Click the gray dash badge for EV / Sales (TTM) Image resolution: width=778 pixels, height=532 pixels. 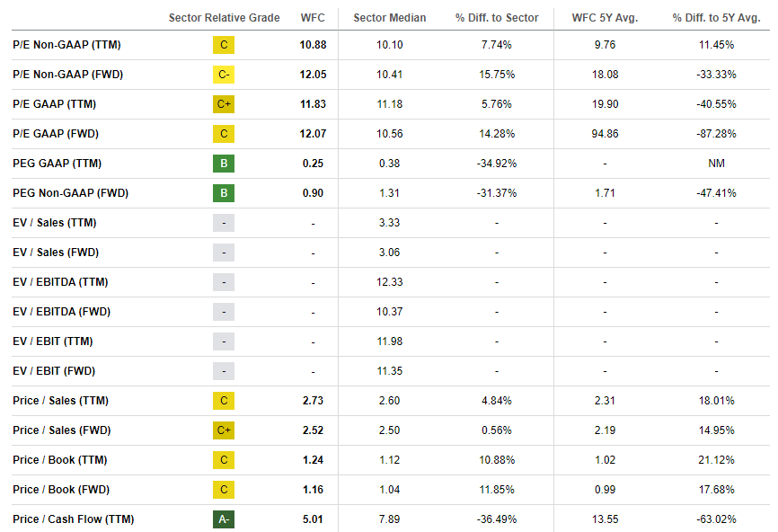tap(224, 223)
